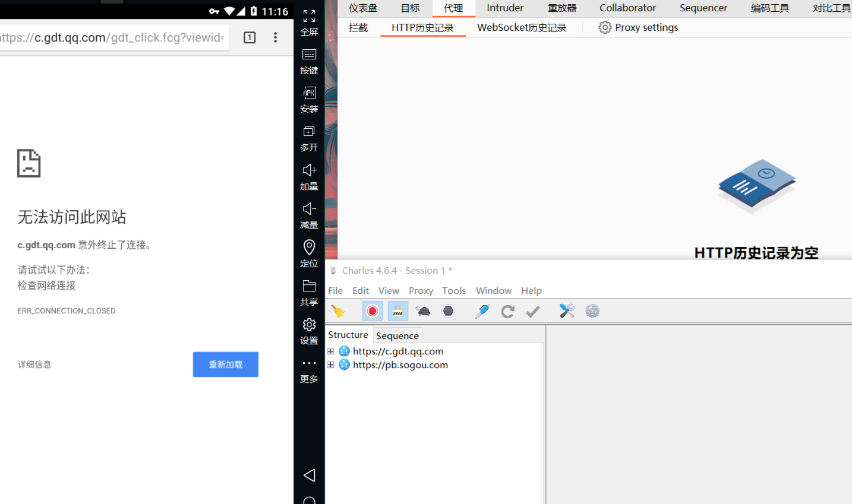Screen dimensions: 852x504
Task: Open Chrome's three-dot overflow menu
Action: [275, 37]
